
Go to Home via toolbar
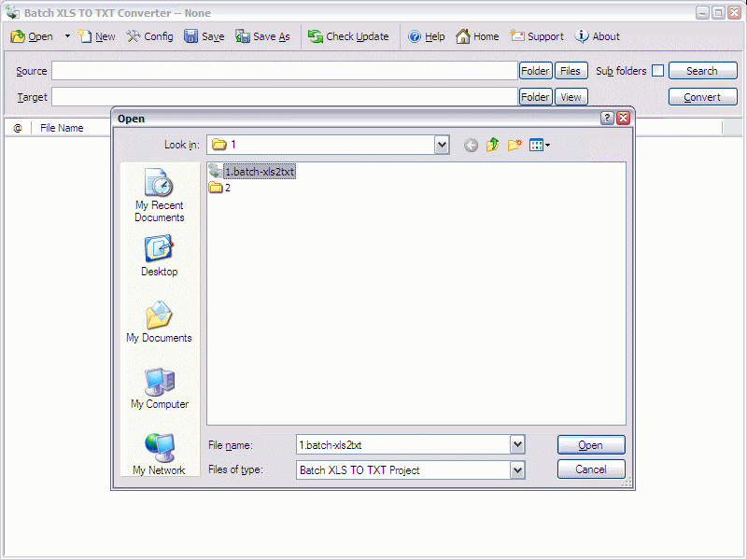[477, 36]
